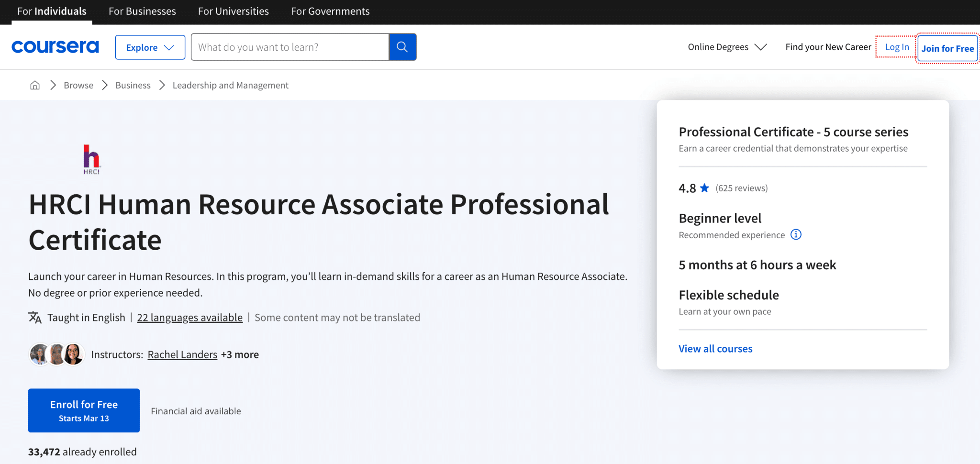Open the Explore dropdown
Screen dimensions: 980x464
[150, 47]
